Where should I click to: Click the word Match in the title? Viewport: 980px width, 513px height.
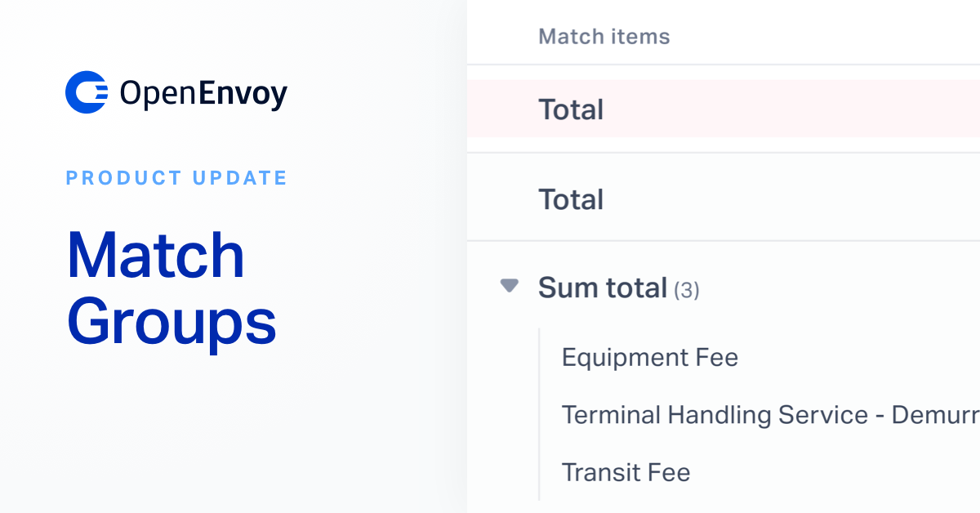tap(156, 256)
